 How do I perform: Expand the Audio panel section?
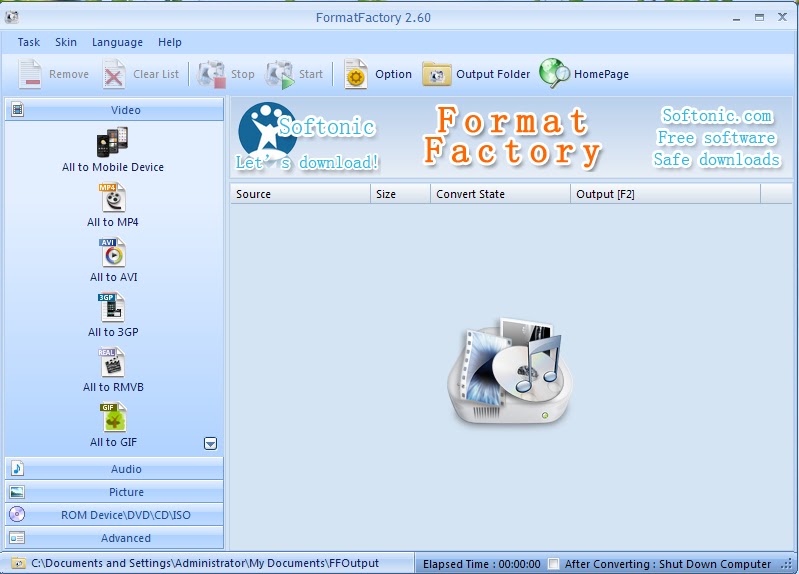(x=114, y=468)
